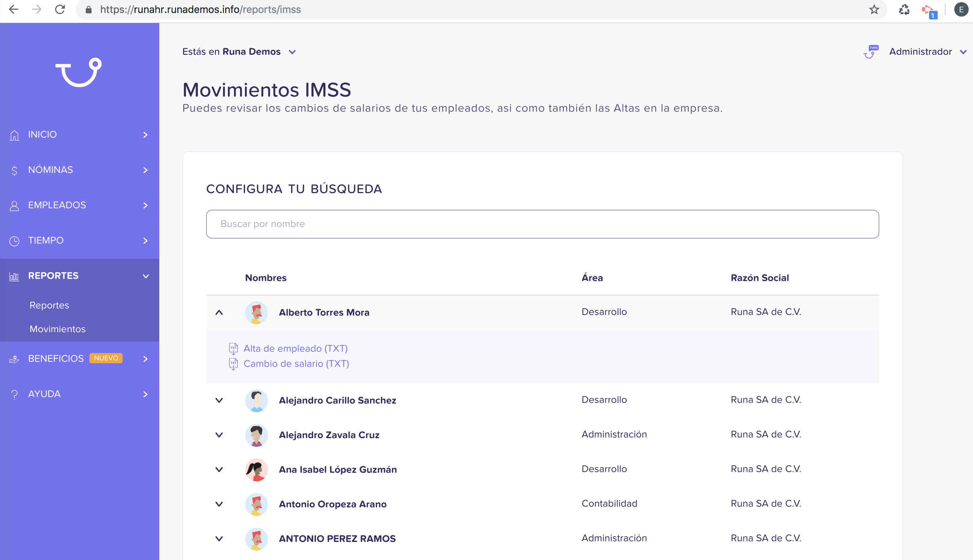973x560 pixels.
Task: Reload the page with refresh icon
Action: pyautogui.click(x=60, y=9)
